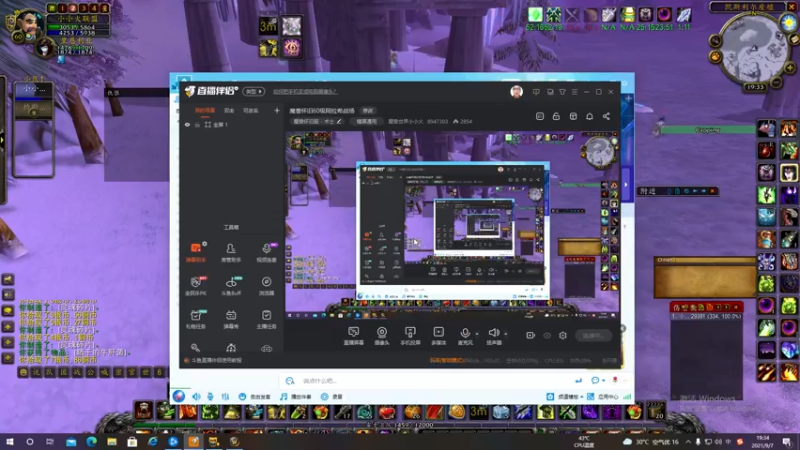
Task: Expand the 麦克风 microphone options arrow
Action: point(477,334)
